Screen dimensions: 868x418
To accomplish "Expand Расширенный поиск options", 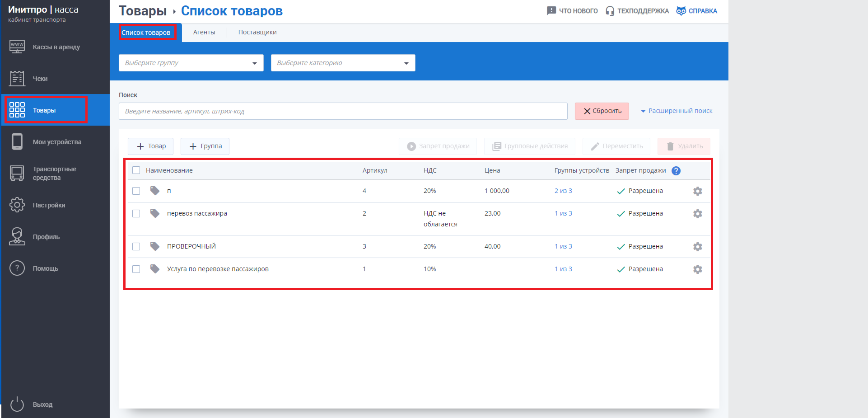I will coord(677,111).
